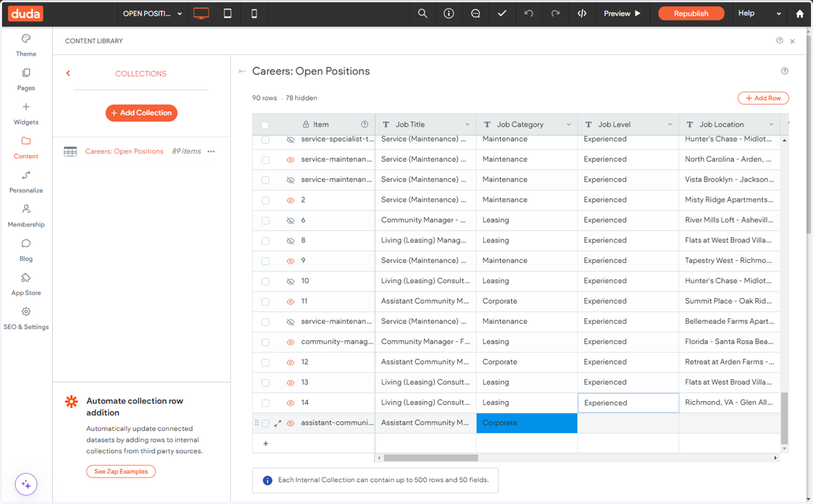Open the Careers collection three-dots menu
The height and width of the screenshot is (504, 813).
211,152
